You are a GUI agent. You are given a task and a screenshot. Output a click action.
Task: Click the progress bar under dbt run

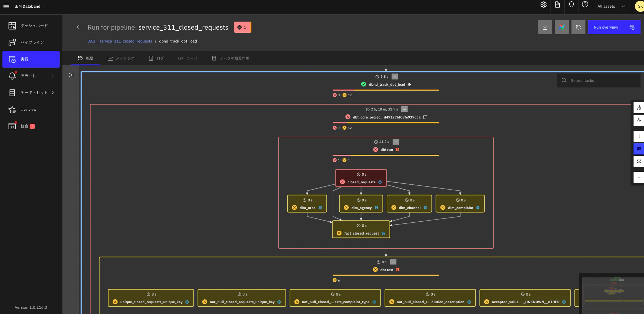386,155
